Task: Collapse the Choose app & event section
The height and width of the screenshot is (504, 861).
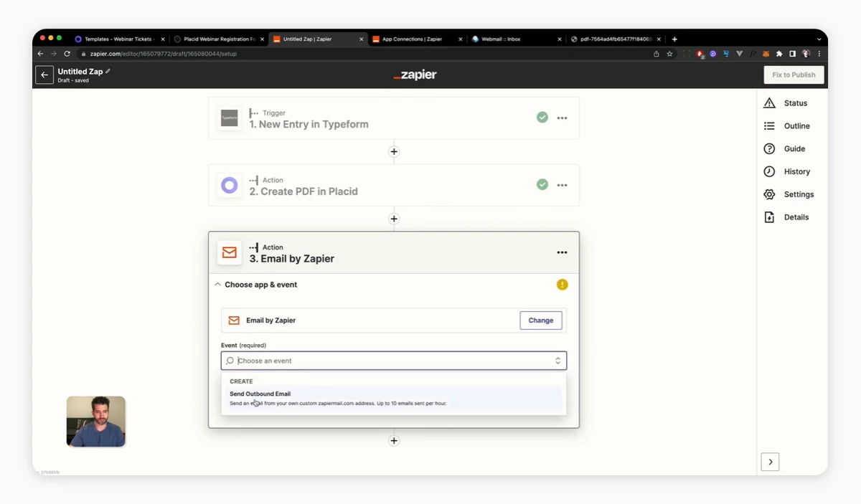Action: (218, 285)
